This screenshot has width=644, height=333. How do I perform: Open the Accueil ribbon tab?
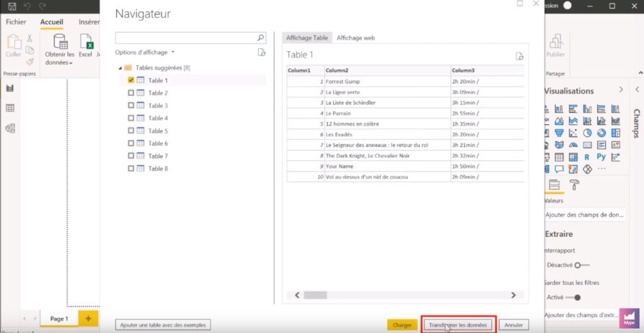52,22
